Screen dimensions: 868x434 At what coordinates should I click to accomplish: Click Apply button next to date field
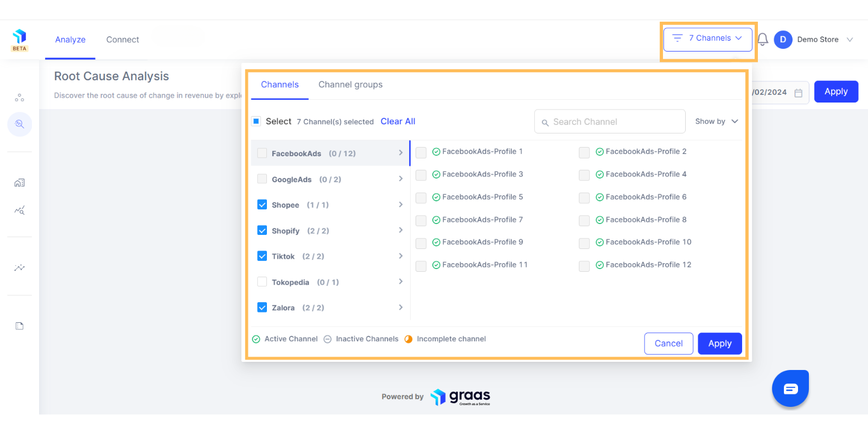pos(836,92)
